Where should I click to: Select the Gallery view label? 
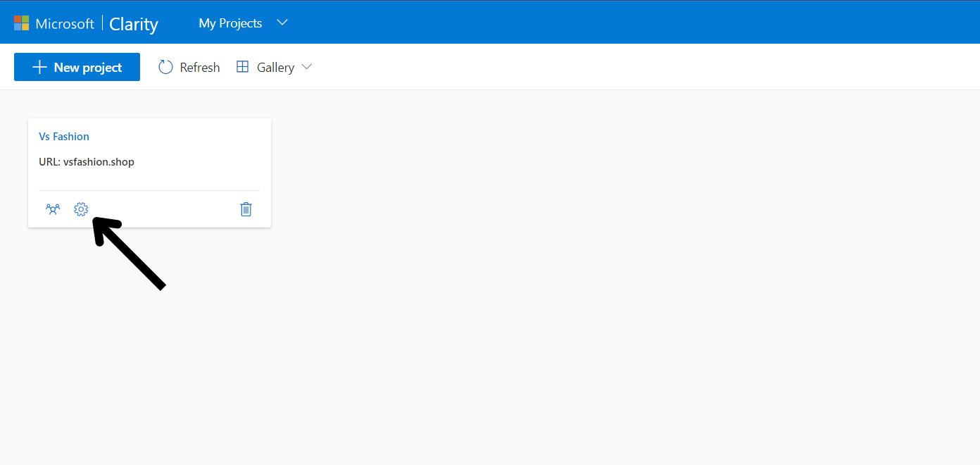click(x=275, y=68)
